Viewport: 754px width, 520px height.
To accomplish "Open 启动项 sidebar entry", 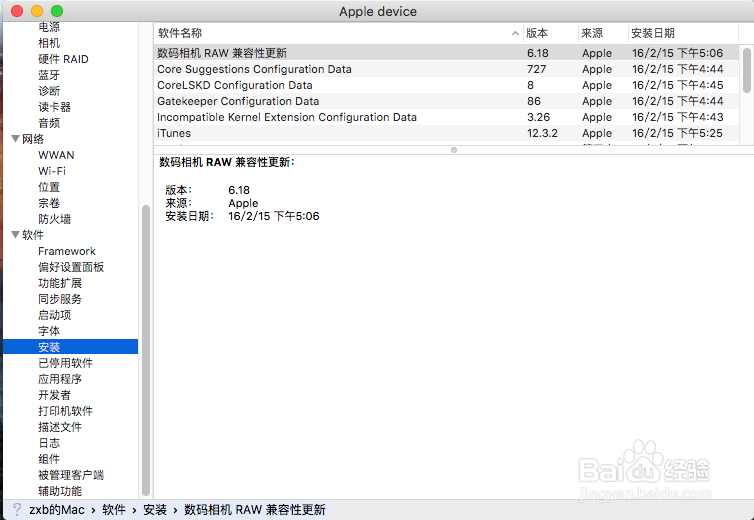I will click(x=54, y=315).
